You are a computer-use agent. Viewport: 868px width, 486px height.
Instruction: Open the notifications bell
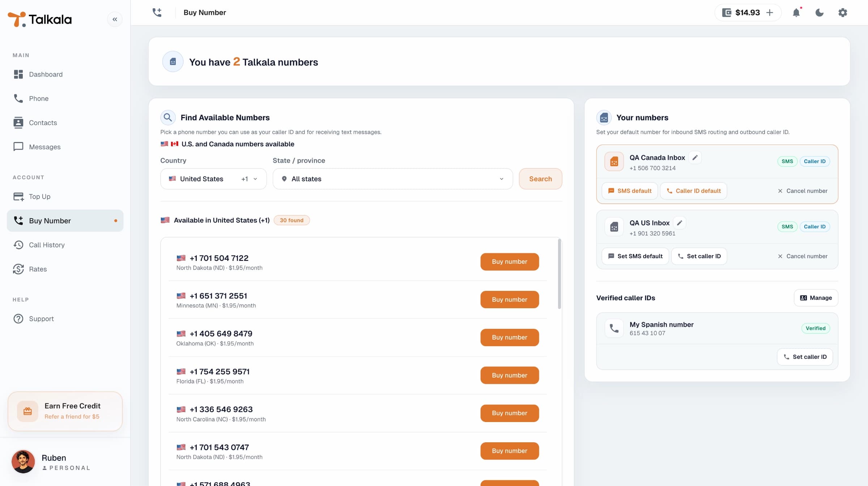[x=796, y=13]
